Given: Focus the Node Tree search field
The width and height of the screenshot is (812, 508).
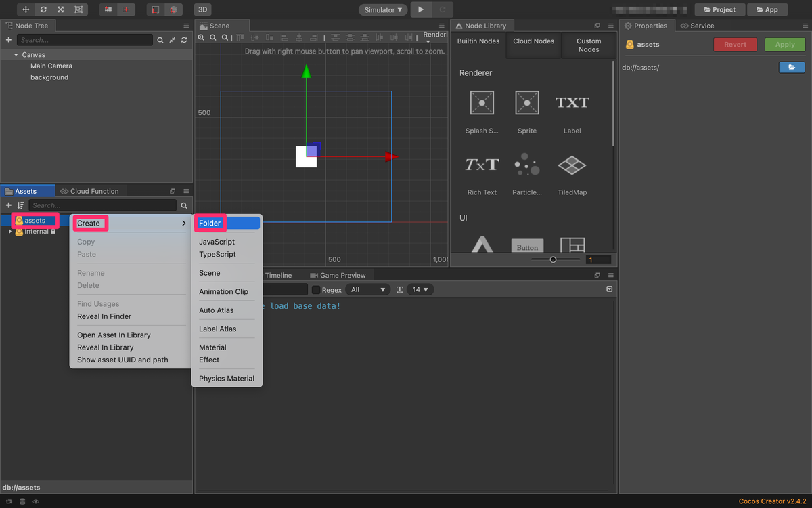Looking at the screenshot, I should click(x=85, y=40).
